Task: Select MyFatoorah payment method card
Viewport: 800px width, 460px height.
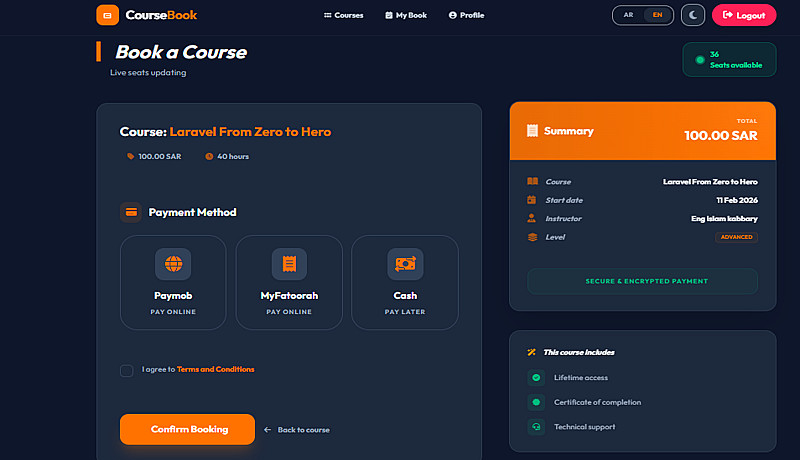Action: [289, 282]
